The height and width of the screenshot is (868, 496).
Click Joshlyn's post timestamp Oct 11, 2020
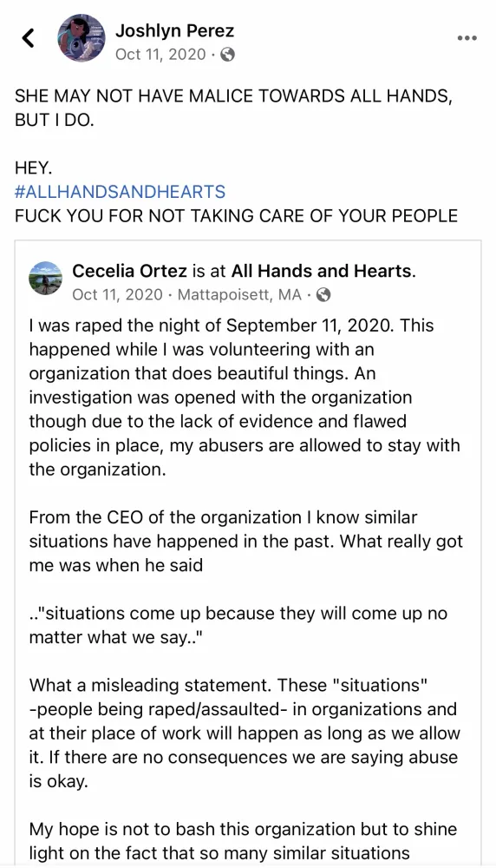[x=160, y=54]
